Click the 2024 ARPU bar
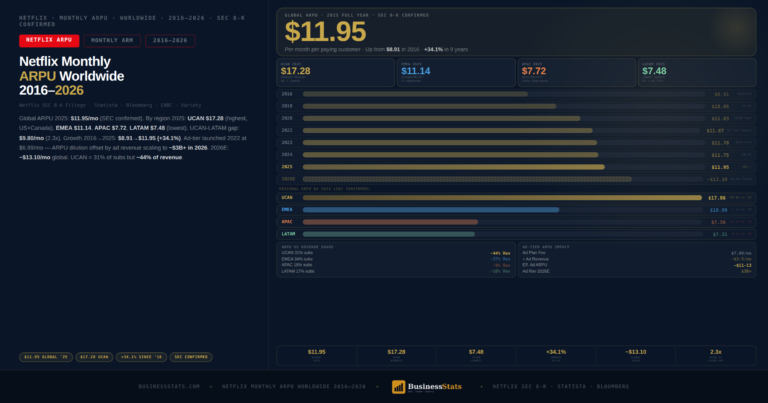The height and width of the screenshot is (403, 768). [451, 155]
